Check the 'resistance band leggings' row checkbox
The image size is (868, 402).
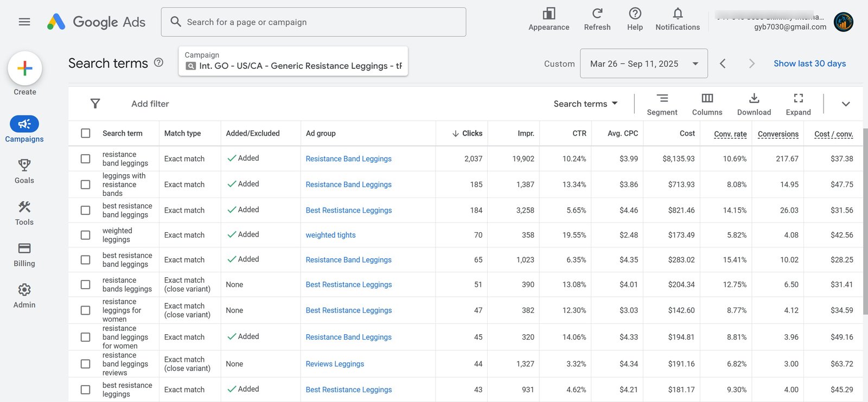[86, 158]
